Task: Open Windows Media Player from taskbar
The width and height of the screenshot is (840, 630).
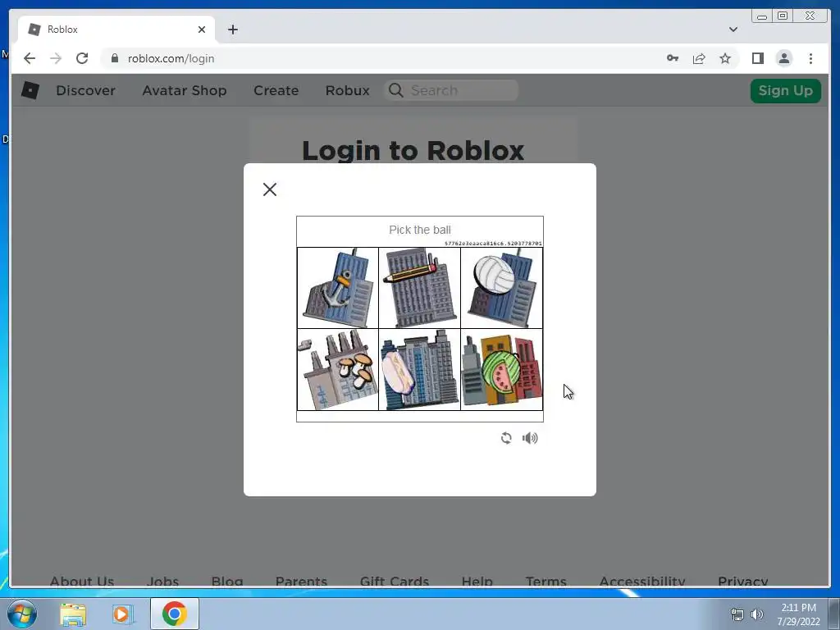Action: pos(122,614)
